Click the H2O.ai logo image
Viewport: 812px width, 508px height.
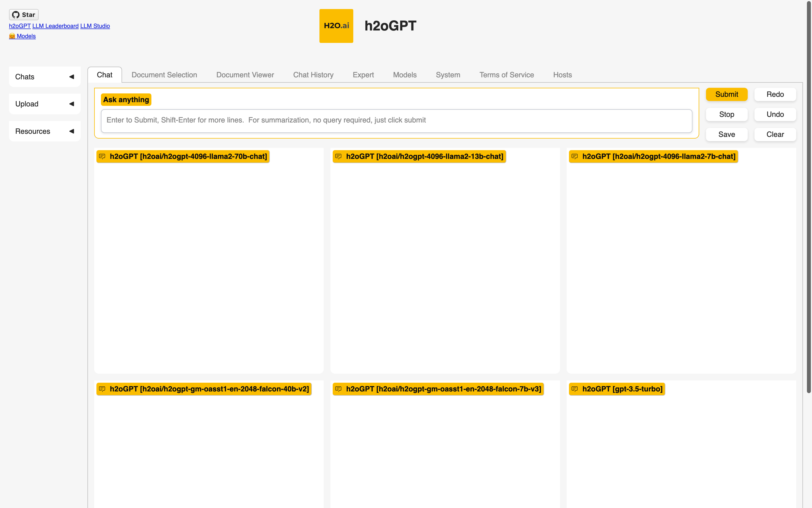coord(336,26)
